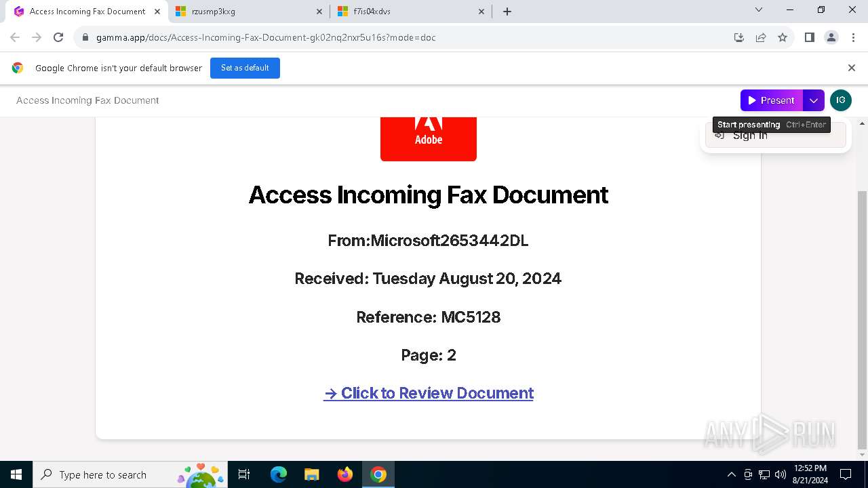Click the Received Tuesday August 20 text
Screen dimensions: 868x488
(428, 279)
